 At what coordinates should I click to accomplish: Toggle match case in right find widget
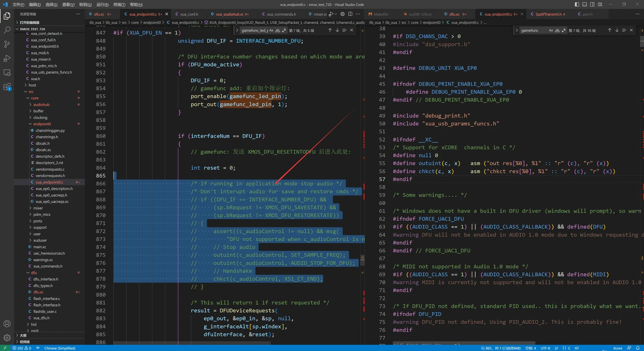point(551,30)
